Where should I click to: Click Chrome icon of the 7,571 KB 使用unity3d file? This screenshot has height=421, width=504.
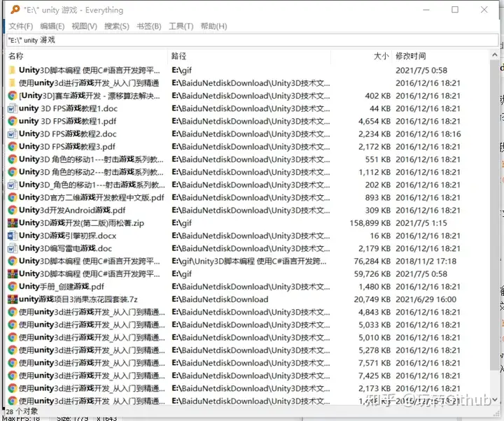[12, 363]
